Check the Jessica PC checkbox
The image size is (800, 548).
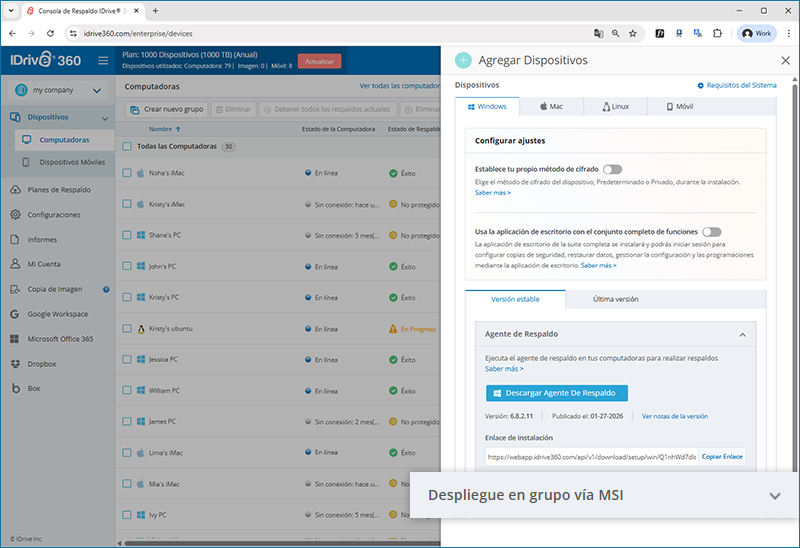[x=127, y=360]
